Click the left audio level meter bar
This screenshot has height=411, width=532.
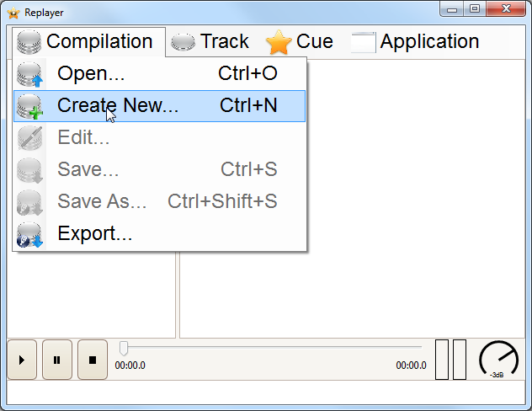[x=442, y=360]
